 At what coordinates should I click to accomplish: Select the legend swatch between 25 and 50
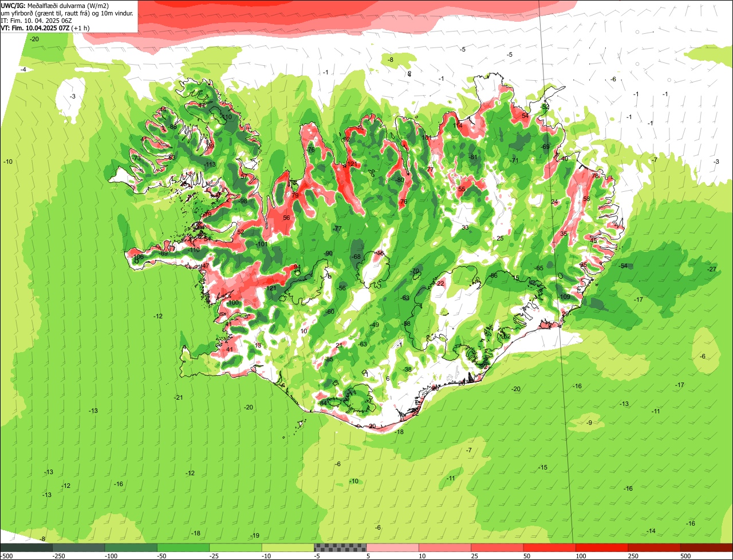[x=497, y=547]
